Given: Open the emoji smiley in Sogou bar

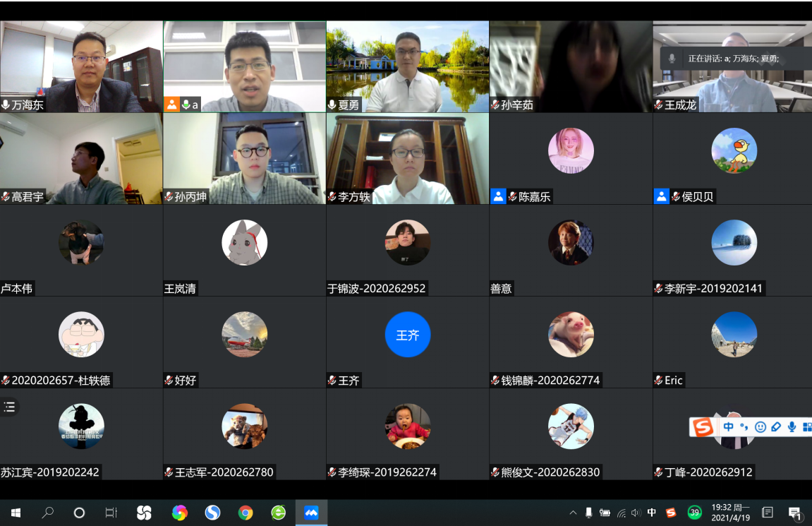Looking at the screenshot, I should point(760,427).
